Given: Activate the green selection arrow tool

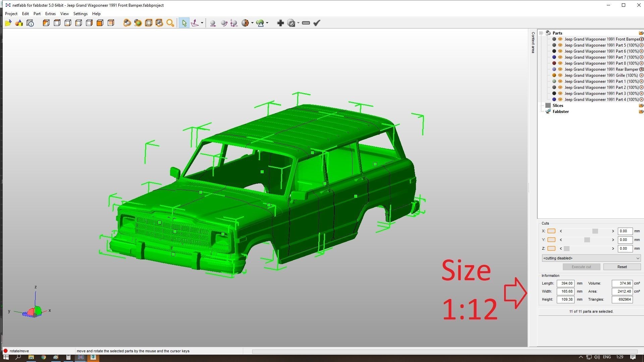Looking at the screenshot, I should coord(184,23).
